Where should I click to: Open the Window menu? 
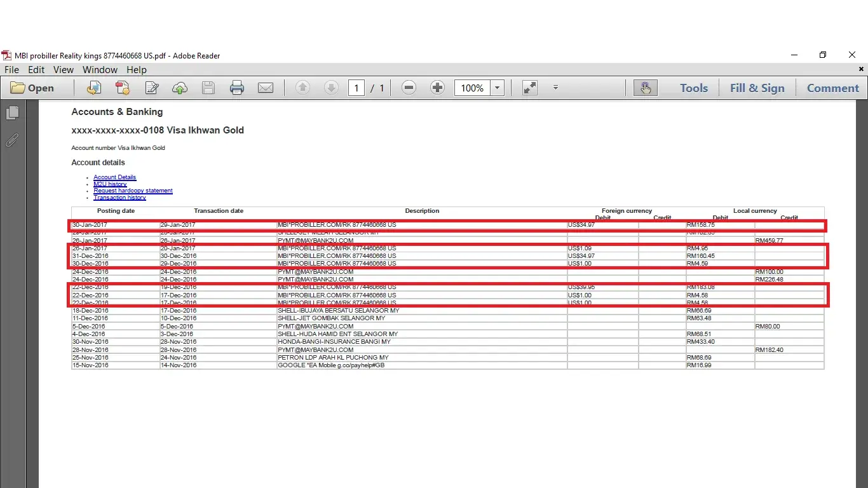point(100,70)
